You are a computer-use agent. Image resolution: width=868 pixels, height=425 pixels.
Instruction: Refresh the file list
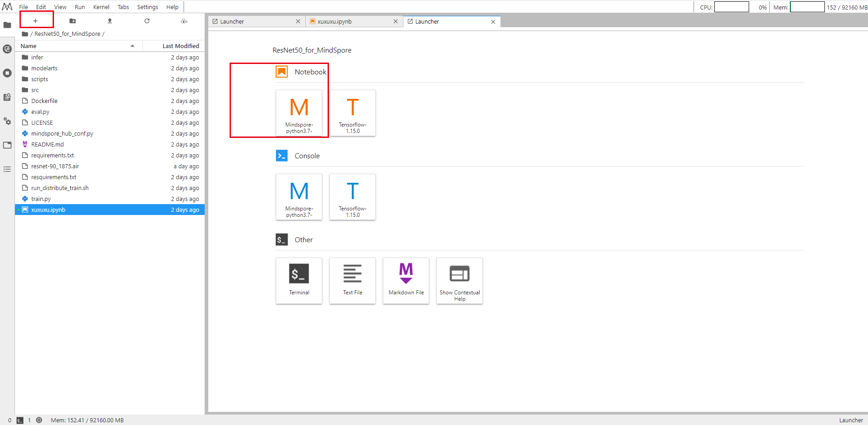point(147,21)
